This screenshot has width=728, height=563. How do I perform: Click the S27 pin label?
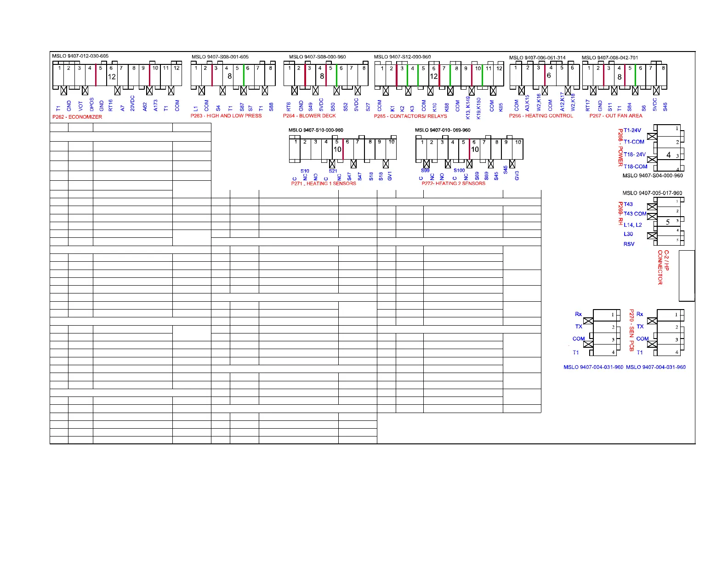coord(368,107)
